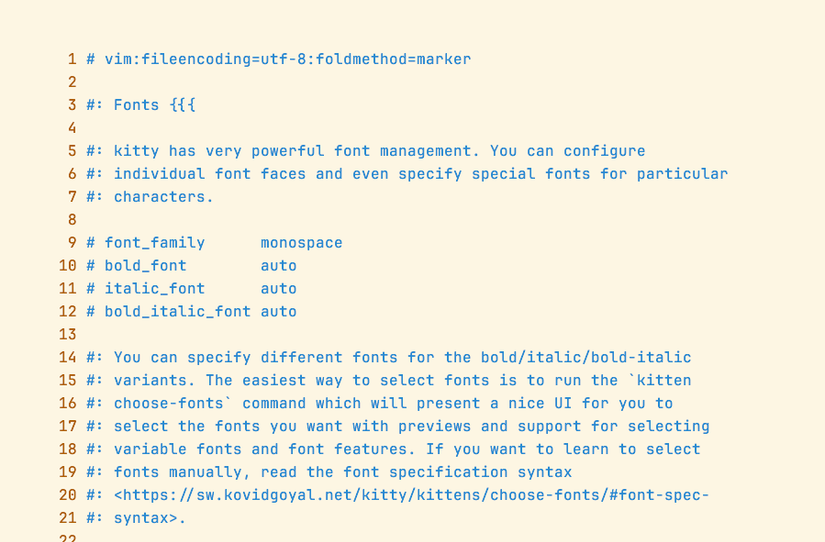Click line number 1 in the gutter
This screenshot has height=542, width=825.
click(x=72, y=59)
